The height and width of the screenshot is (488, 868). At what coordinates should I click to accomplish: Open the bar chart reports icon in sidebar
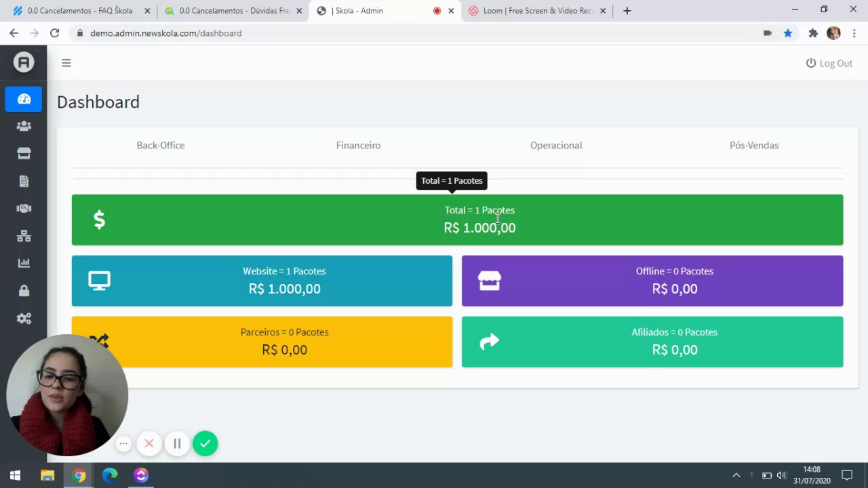pyautogui.click(x=24, y=263)
